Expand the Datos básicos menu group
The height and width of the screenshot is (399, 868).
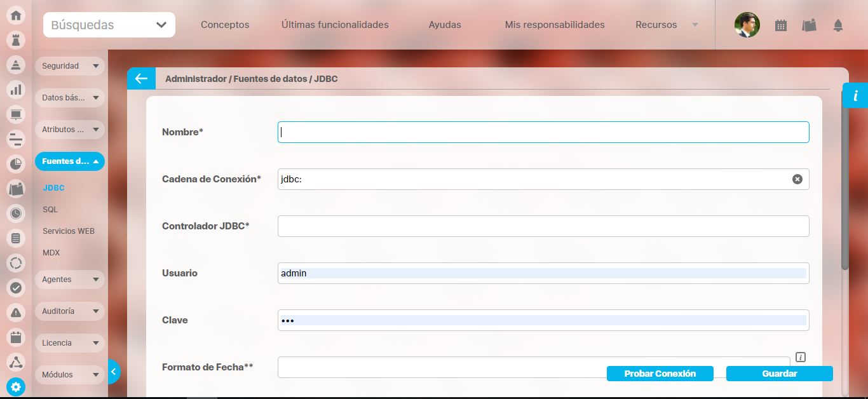tap(70, 98)
